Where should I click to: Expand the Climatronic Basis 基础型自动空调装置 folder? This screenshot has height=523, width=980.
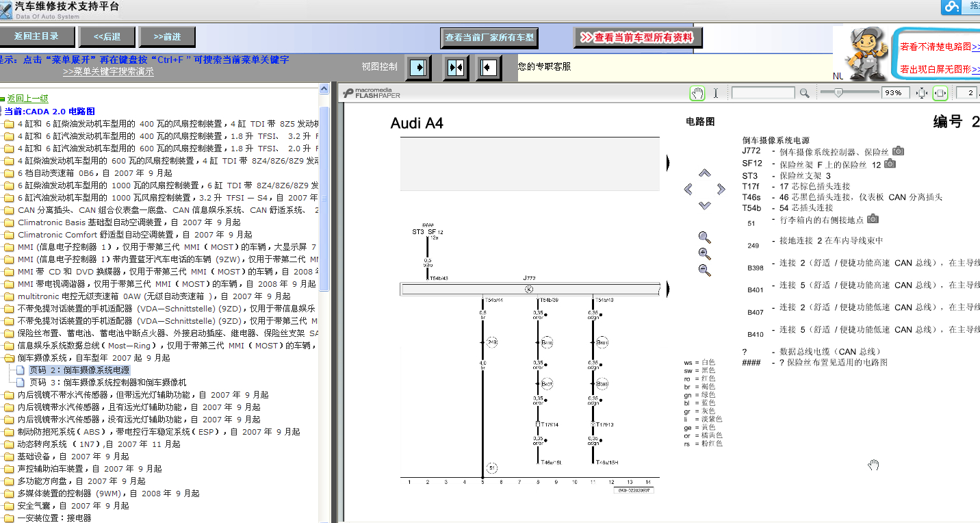point(9,222)
